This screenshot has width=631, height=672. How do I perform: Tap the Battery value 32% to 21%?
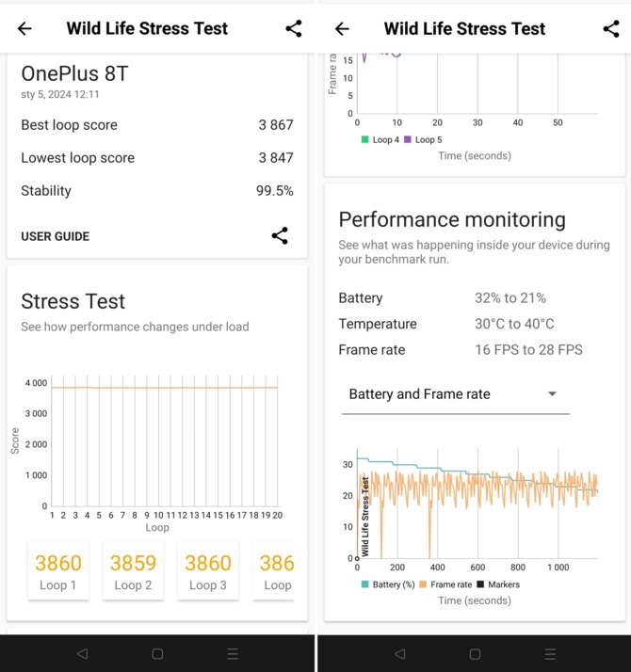click(510, 297)
